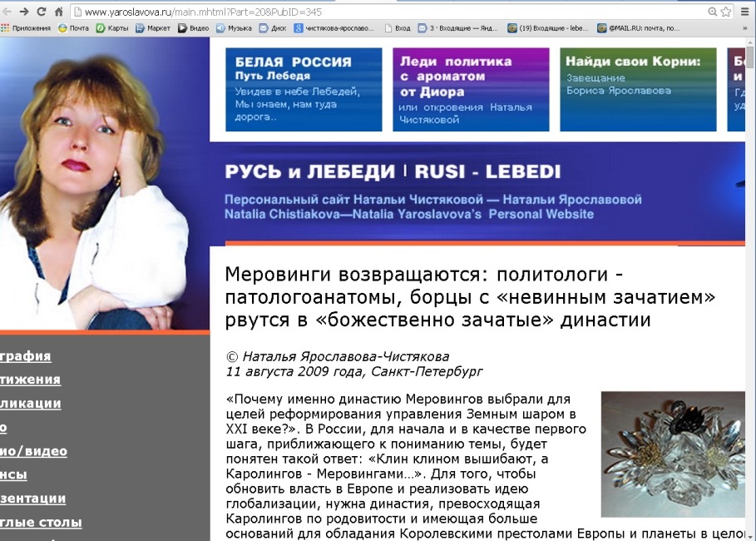Click the crystal swan image in article
Screen dimensions: 756x541
[673, 454]
